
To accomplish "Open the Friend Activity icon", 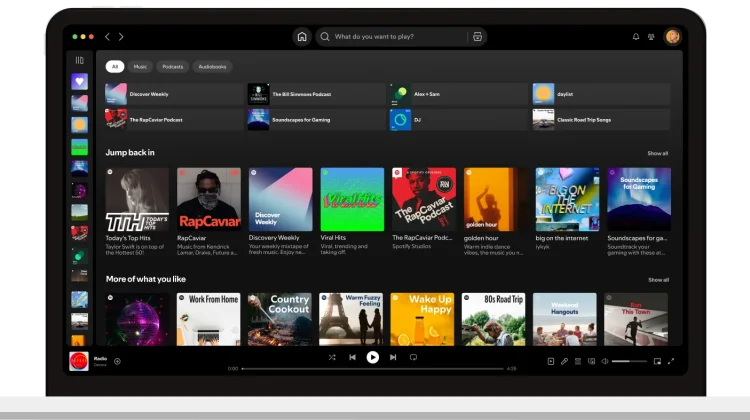I will coord(651,37).
